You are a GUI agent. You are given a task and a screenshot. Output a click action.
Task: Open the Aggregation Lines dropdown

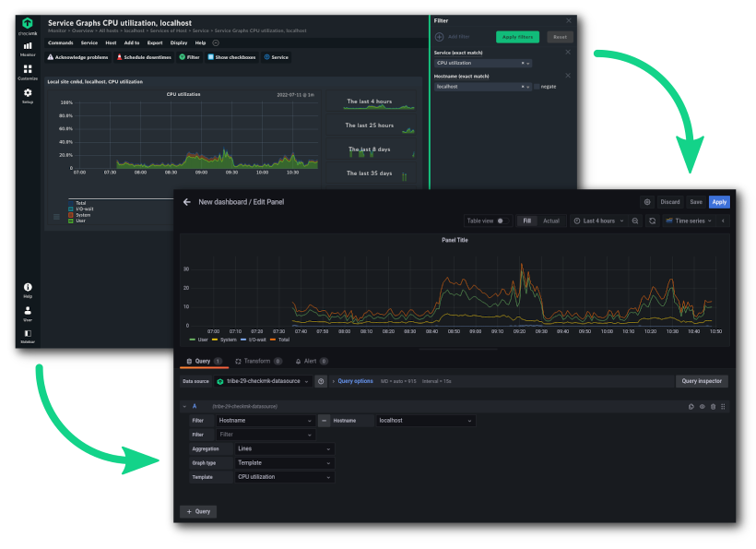pyautogui.click(x=285, y=448)
